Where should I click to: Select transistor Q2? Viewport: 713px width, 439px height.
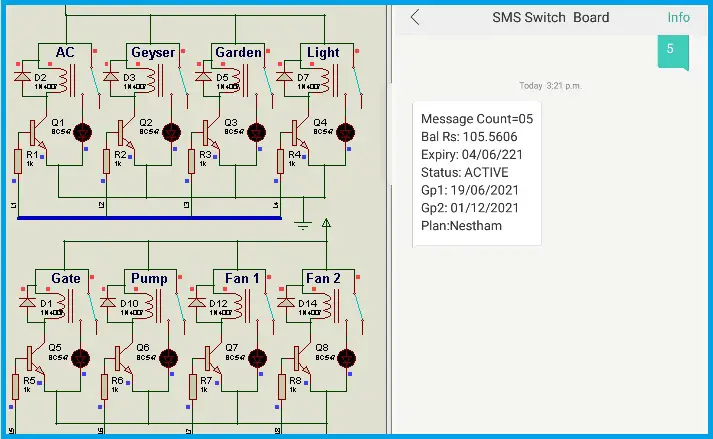point(125,133)
